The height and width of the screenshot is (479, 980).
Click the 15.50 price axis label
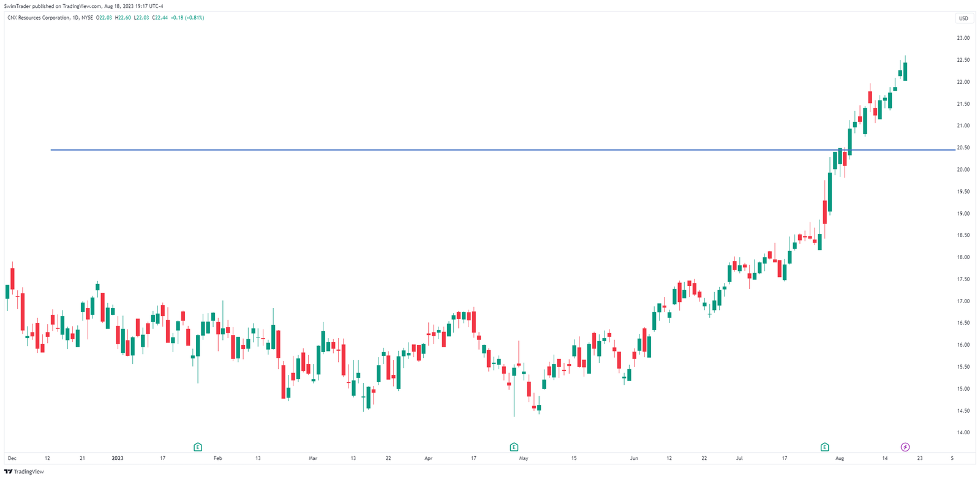click(x=963, y=367)
